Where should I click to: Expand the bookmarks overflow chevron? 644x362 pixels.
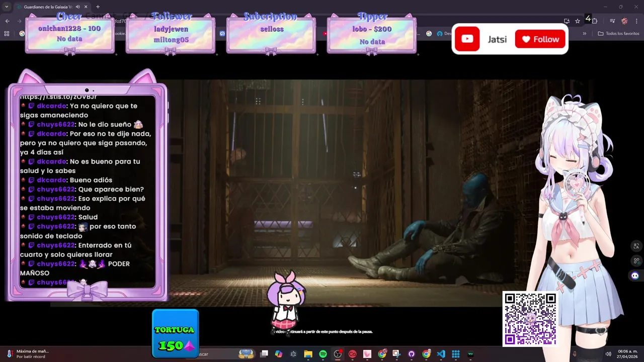coord(584,34)
